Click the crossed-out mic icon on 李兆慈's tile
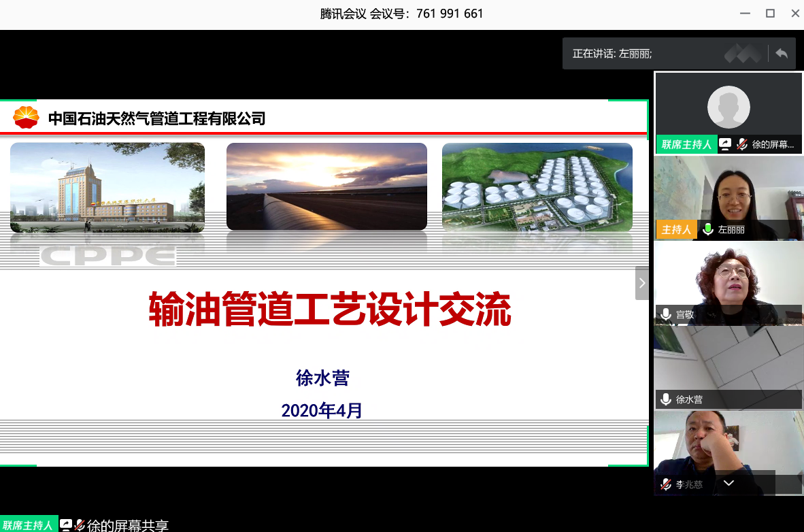This screenshot has height=532, width=804. pos(665,484)
